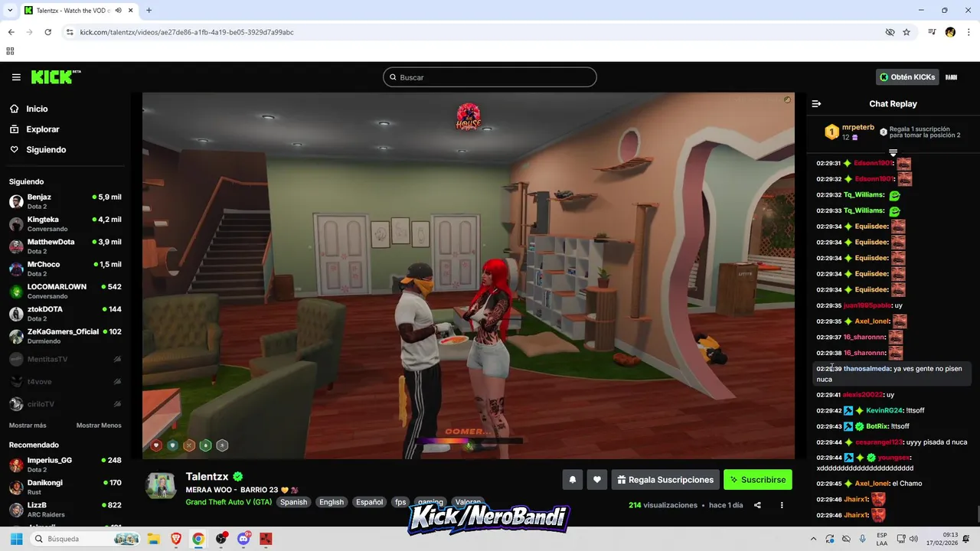Reload the browser page

[47, 32]
